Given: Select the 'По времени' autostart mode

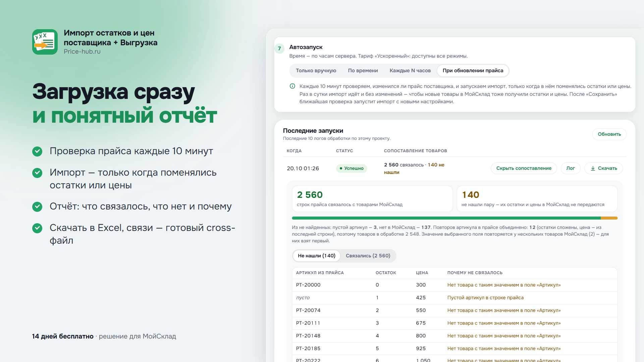Looking at the screenshot, I should point(363,71).
